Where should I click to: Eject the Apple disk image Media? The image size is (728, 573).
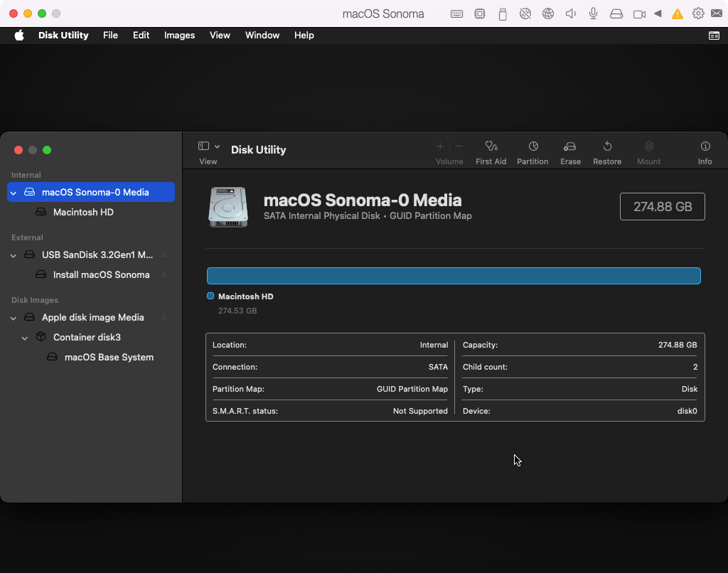tap(164, 318)
